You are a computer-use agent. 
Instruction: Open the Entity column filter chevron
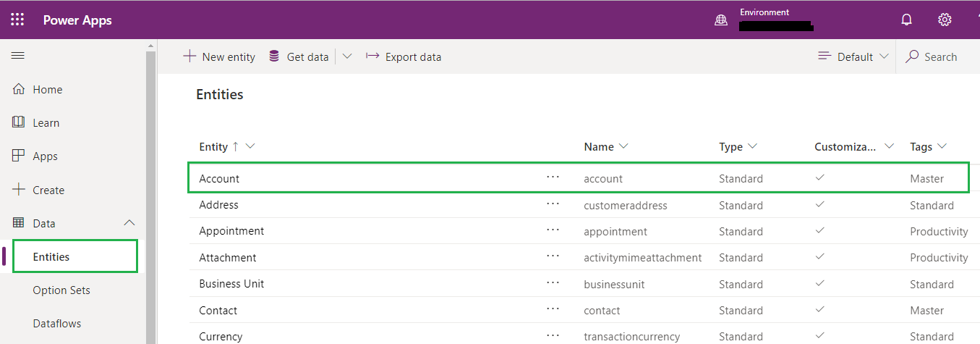(x=250, y=146)
